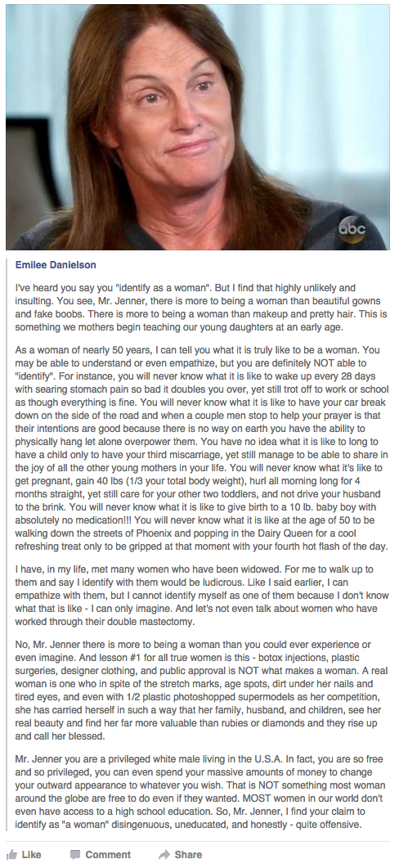Click the abc network logo on photo
Viewport: 399px width, 868px height.
(x=352, y=228)
